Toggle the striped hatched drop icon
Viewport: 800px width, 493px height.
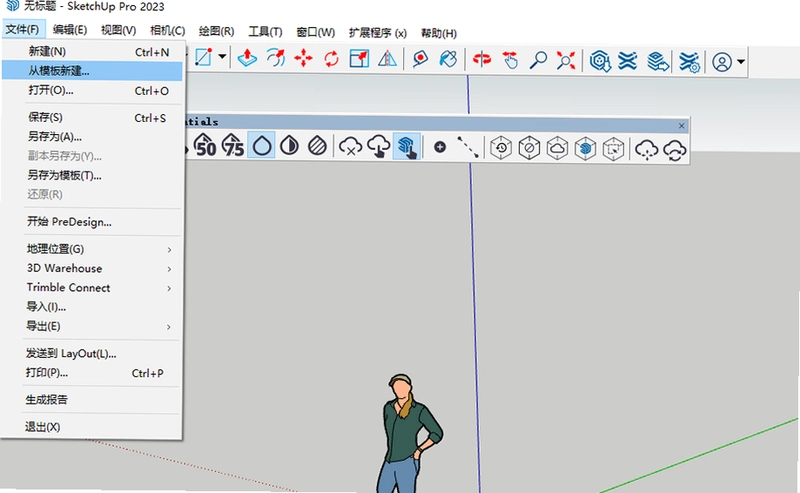pyautogui.click(x=317, y=146)
